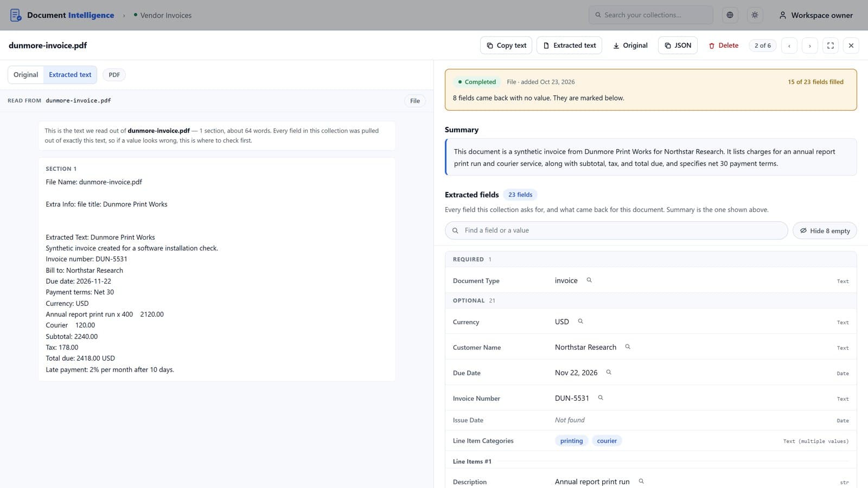
Task: Click in the Search your collections field
Action: click(650, 15)
